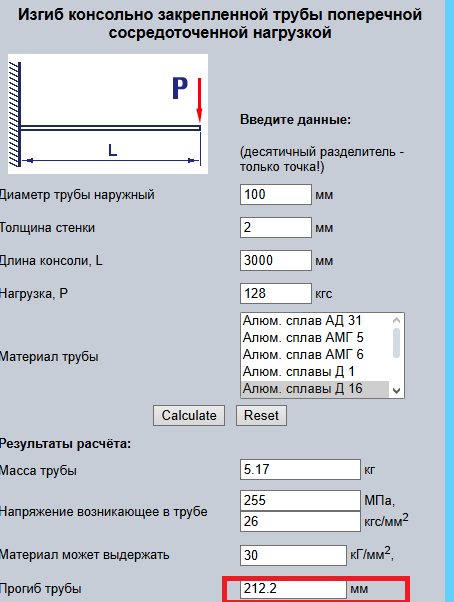Screen dimensions: 454x602
Task: Click the pipe deflection result field
Action: pyautogui.click(x=294, y=589)
